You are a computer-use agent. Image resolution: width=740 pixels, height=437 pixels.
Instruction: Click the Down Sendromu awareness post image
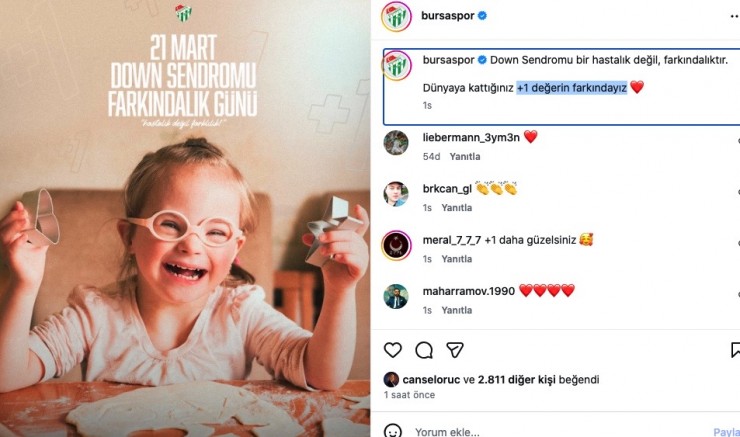coord(185,218)
